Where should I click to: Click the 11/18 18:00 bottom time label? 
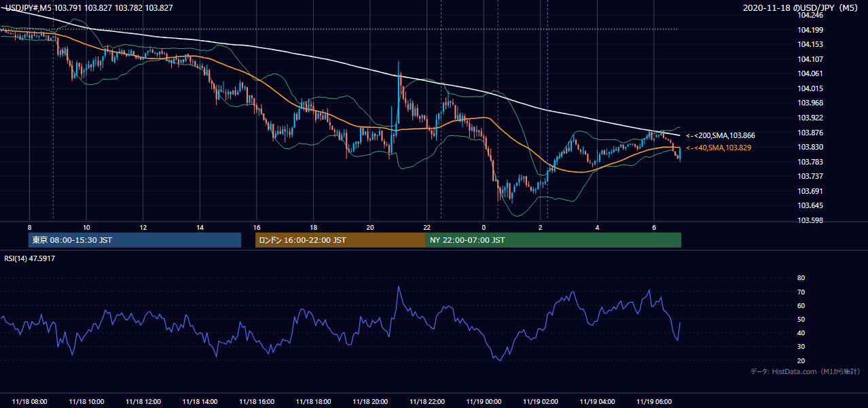313,402
